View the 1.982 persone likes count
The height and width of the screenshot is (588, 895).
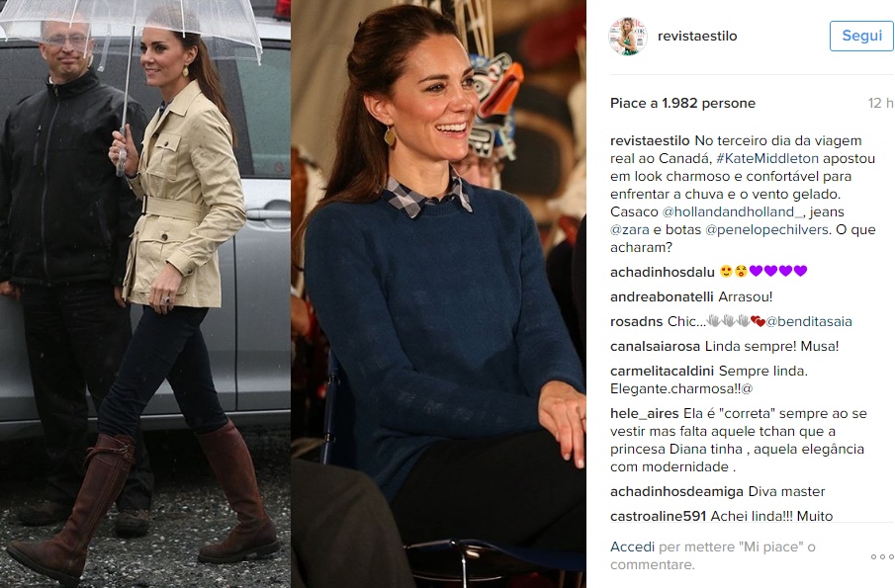(x=708, y=103)
